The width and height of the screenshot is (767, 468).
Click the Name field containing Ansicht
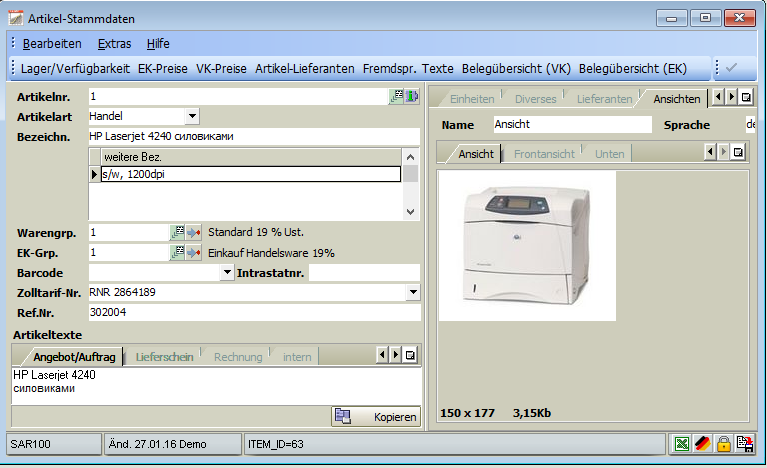click(x=572, y=124)
